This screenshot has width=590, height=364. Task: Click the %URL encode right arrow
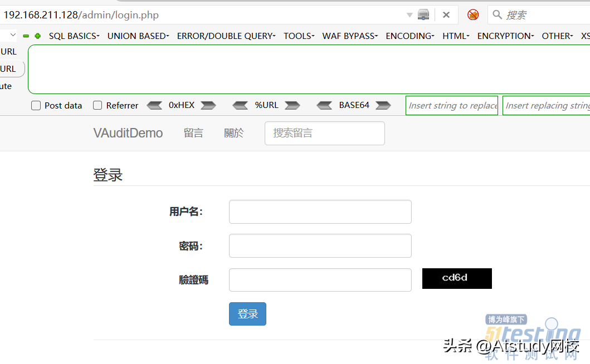coord(292,105)
